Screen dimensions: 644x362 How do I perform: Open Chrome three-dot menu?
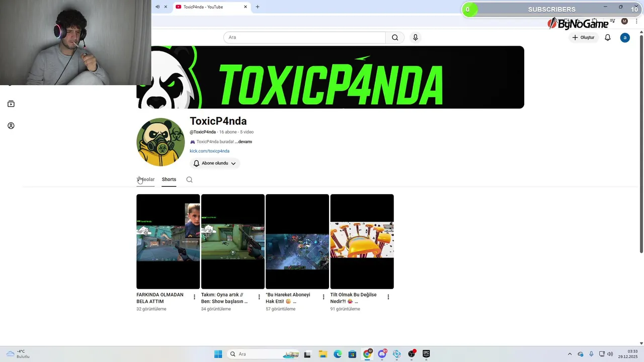(636, 21)
